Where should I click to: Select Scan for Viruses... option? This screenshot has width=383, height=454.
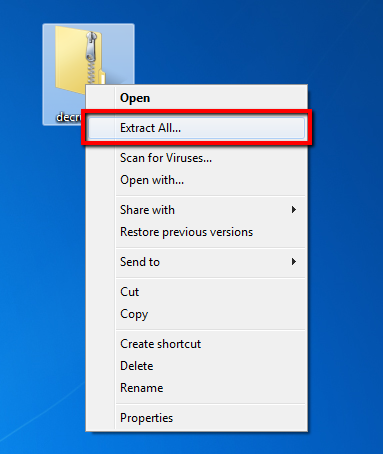[x=196, y=158]
